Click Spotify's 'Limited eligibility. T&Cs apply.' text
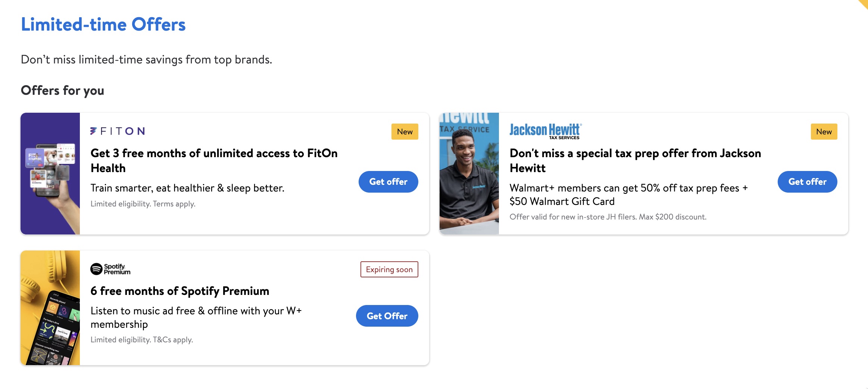The width and height of the screenshot is (868, 389). pos(141,340)
